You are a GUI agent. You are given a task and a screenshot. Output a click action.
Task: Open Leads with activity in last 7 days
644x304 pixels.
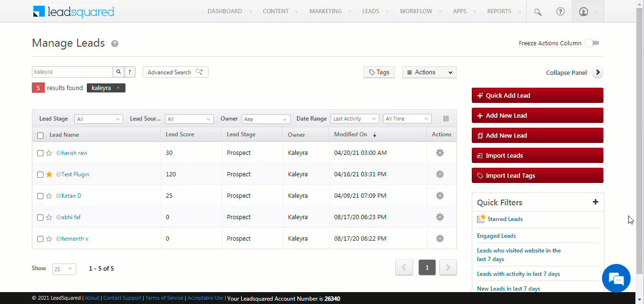(518, 274)
